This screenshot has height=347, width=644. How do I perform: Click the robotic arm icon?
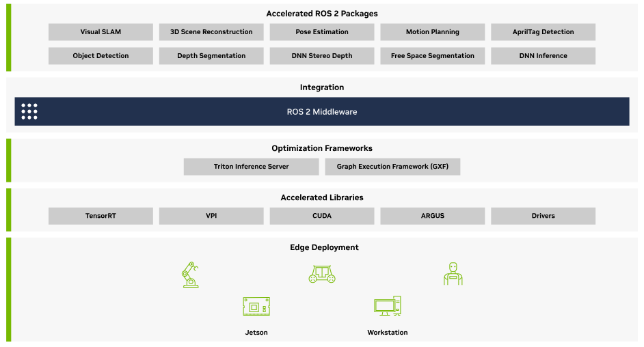pos(190,275)
